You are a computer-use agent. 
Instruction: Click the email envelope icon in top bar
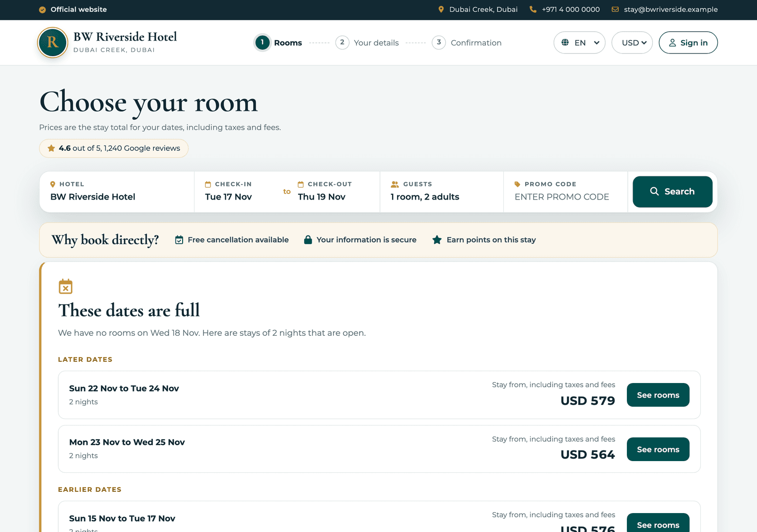point(615,9)
